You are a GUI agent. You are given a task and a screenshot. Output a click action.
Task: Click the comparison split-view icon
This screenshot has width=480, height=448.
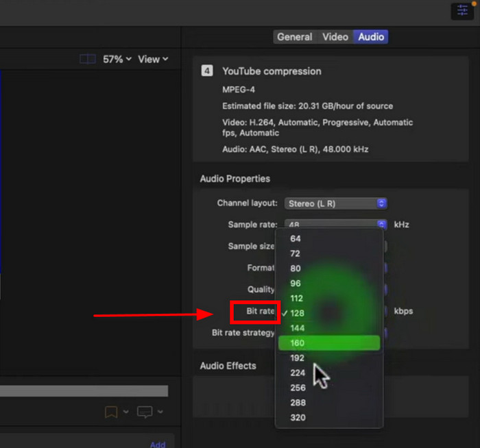tap(88, 59)
